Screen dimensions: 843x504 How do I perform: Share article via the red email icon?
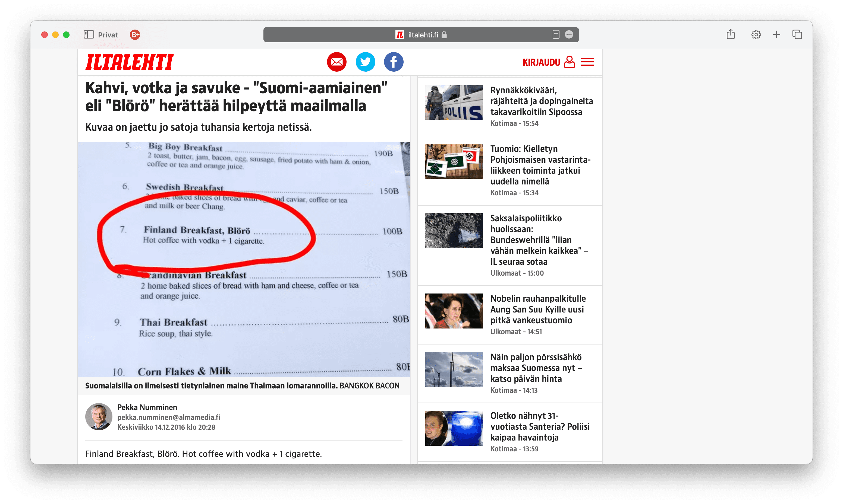pos(336,62)
